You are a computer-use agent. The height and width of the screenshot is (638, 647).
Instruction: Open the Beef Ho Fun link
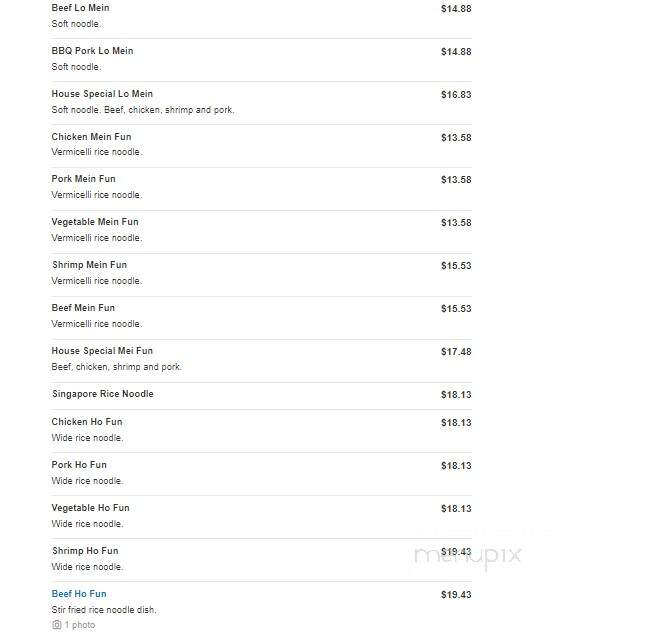[79, 593]
